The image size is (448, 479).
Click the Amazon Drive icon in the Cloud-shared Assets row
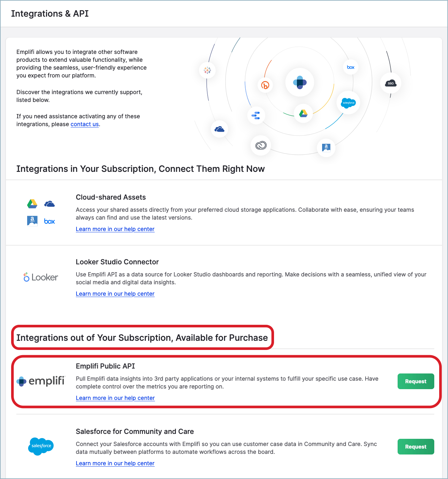point(32,221)
